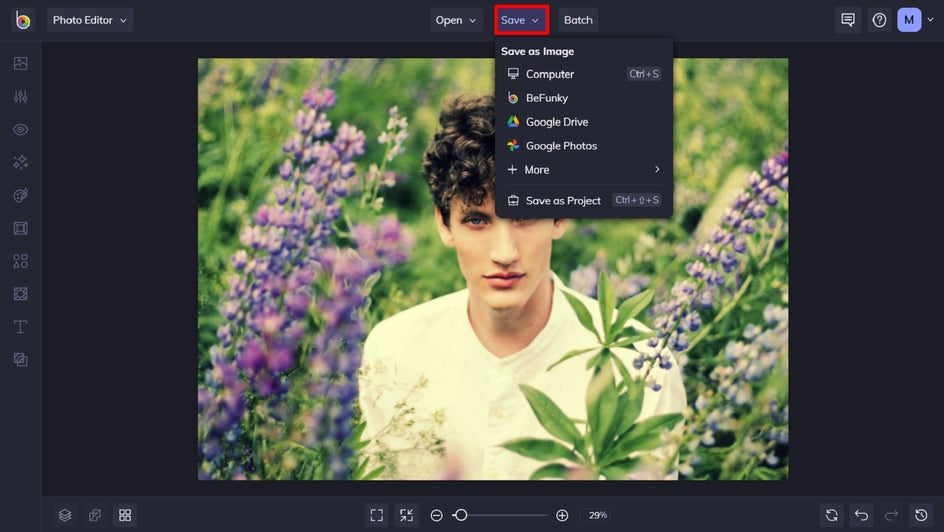
Task: Click fit to screen icon
Action: click(x=377, y=515)
